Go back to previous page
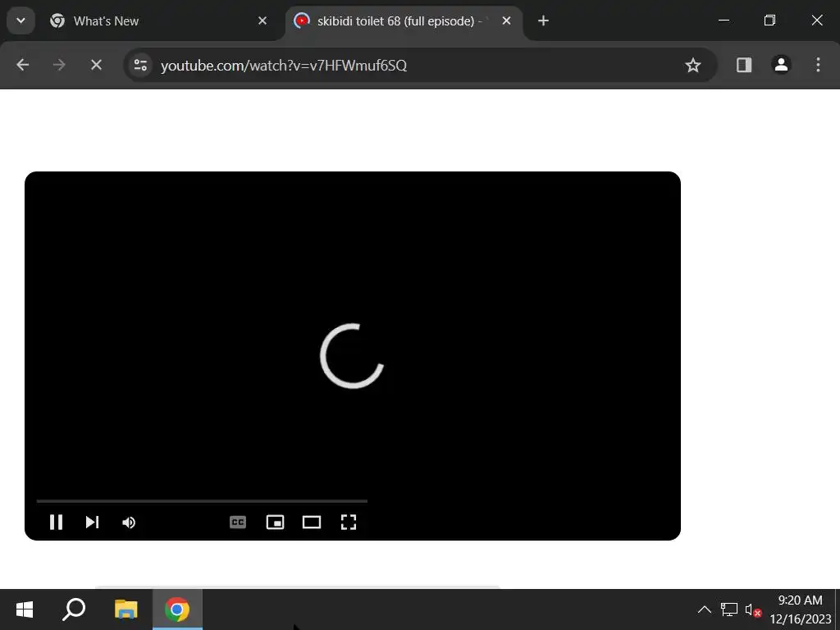 click(x=22, y=65)
